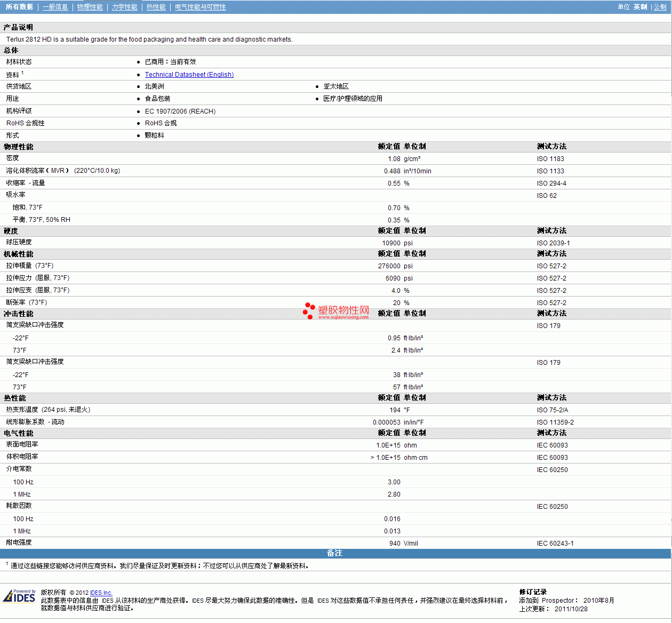Image resolution: width=672 pixels, height=623 pixels.
Task: Click ISO 62 test method
Action: 547,196
